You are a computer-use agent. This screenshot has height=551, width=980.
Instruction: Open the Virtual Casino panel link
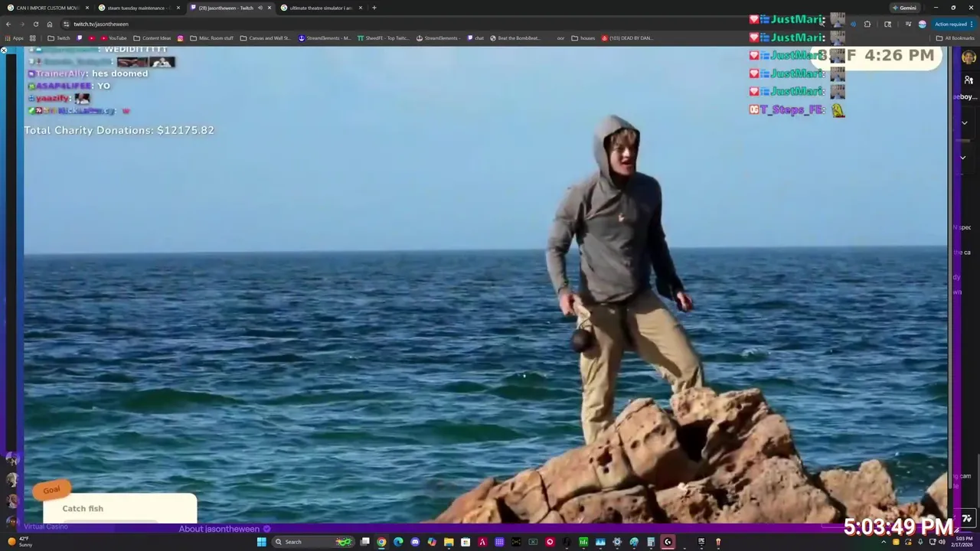pyautogui.click(x=46, y=527)
